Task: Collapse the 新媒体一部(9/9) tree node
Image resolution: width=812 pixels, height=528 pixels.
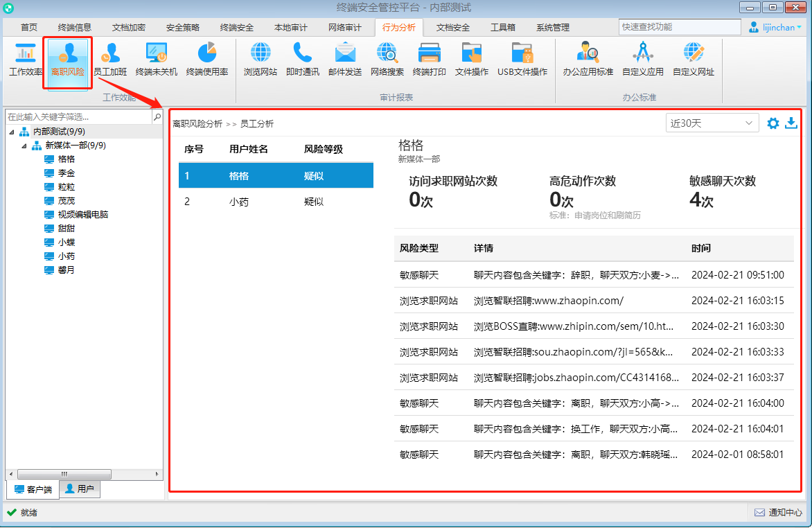Action: tap(24, 146)
